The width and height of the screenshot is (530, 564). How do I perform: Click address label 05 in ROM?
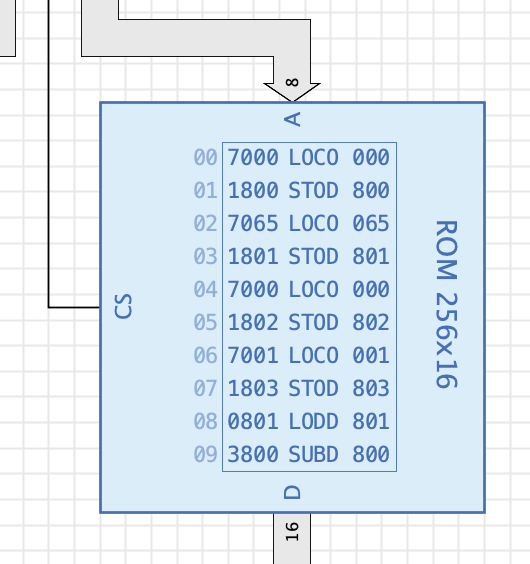coord(205,322)
